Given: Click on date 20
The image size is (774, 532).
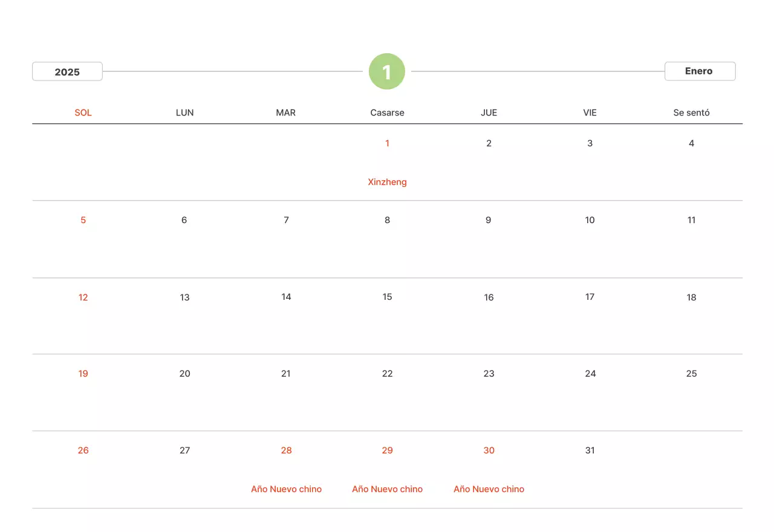Looking at the screenshot, I should click(184, 374).
